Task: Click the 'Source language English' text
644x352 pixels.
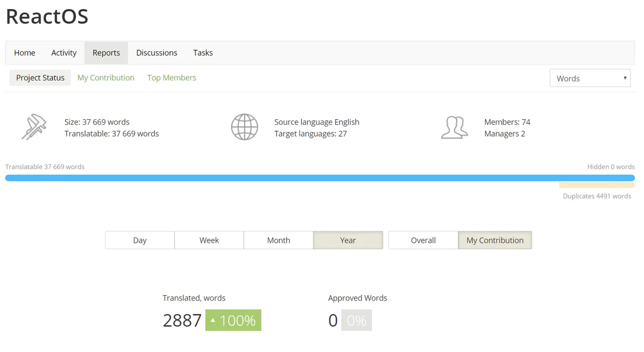Action: [x=317, y=122]
